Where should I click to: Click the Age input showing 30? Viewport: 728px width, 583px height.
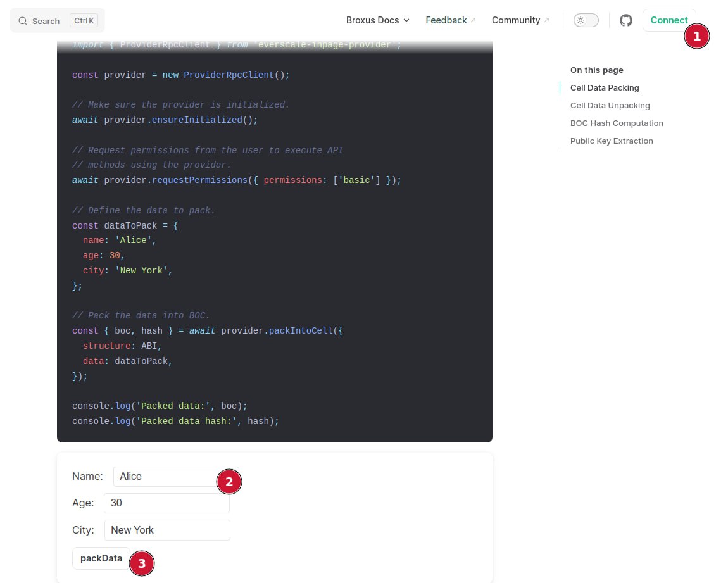[166, 503]
